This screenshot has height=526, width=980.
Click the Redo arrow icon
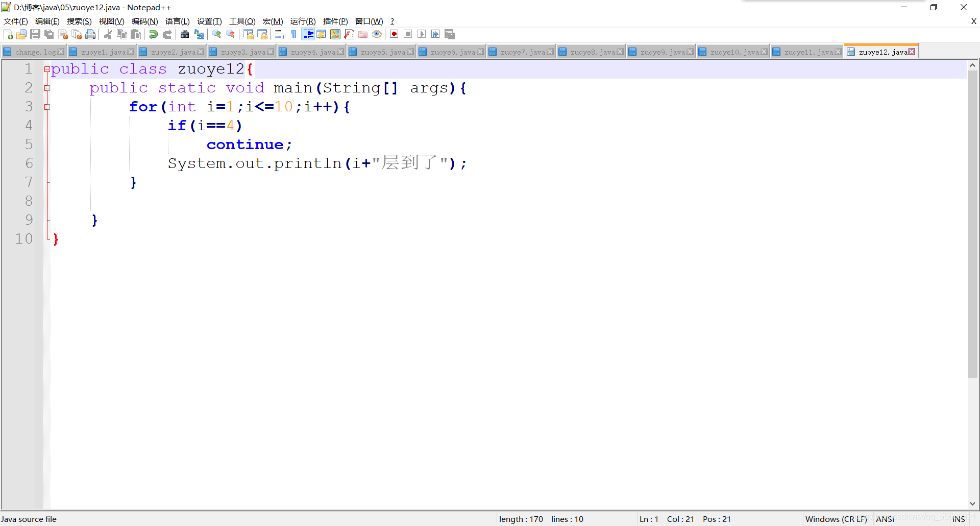click(167, 34)
